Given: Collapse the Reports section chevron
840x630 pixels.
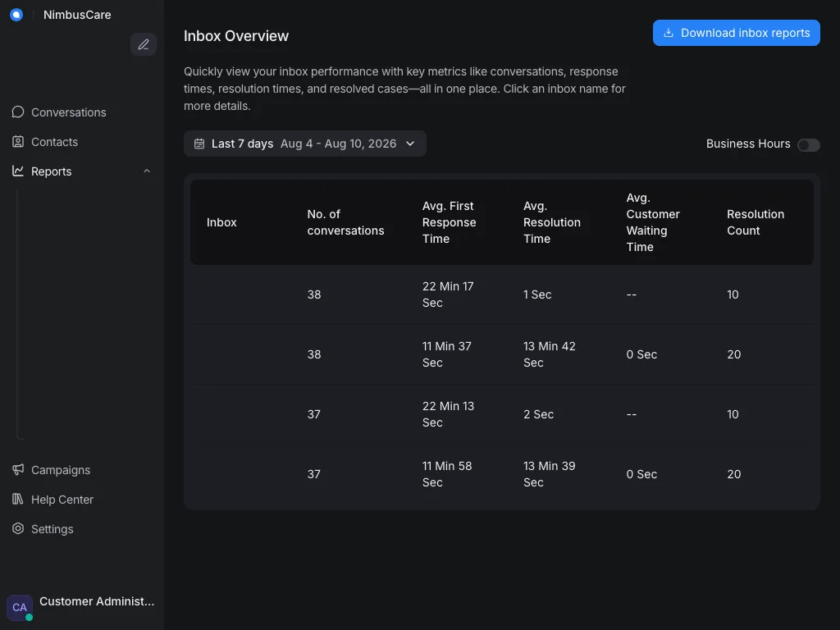Looking at the screenshot, I should point(147,171).
